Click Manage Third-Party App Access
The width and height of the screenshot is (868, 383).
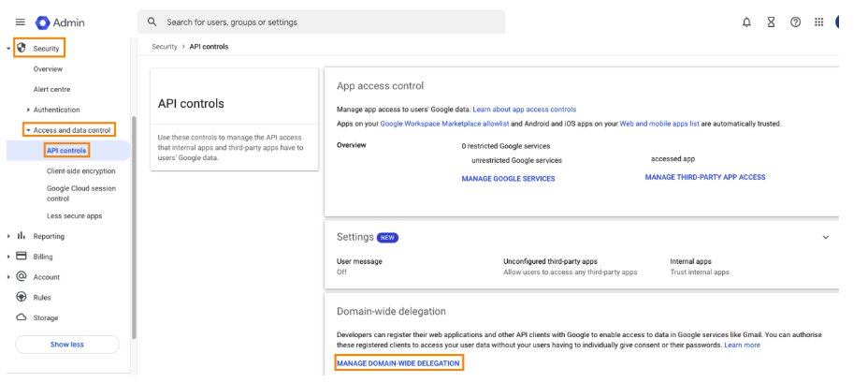coord(705,177)
